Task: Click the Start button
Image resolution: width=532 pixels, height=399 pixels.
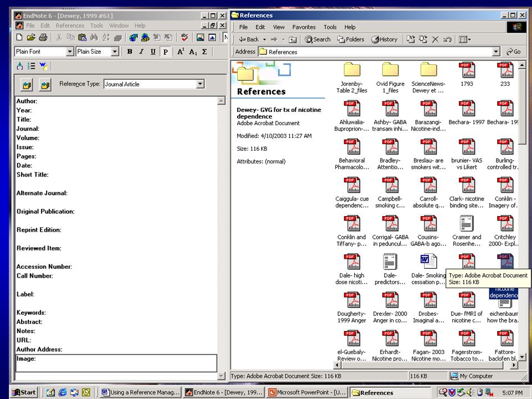Action: pyautogui.click(x=23, y=392)
